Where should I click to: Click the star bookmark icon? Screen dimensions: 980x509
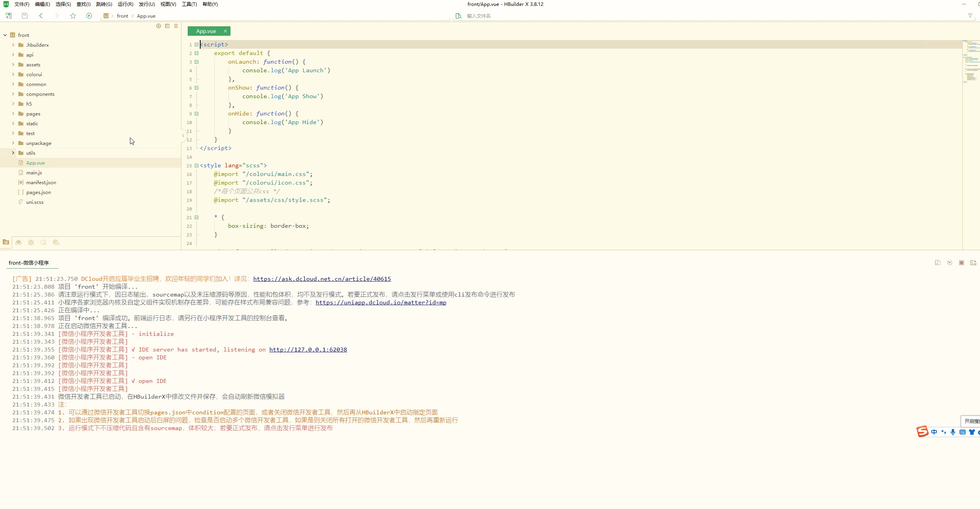(73, 16)
